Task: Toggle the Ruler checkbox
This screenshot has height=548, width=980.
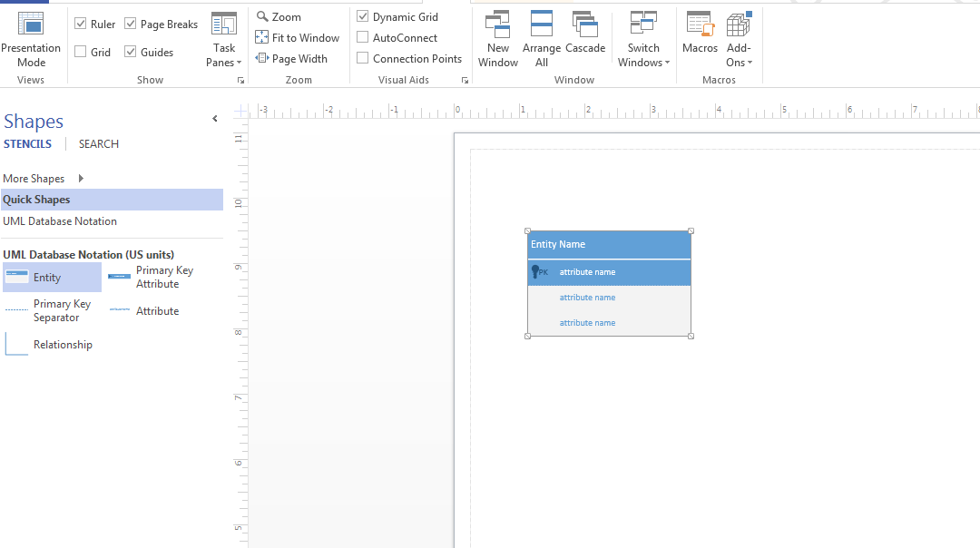Action: tap(81, 24)
